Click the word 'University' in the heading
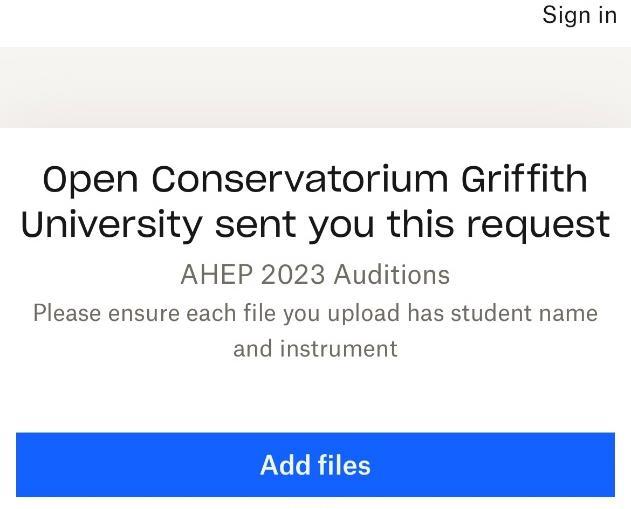 pyautogui.click(x=111, y=225)
